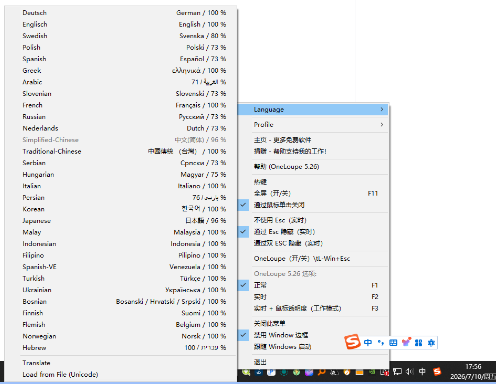Select the 正常 F1 mode
The image size is (496, 385).
click(x=313, y=285)
